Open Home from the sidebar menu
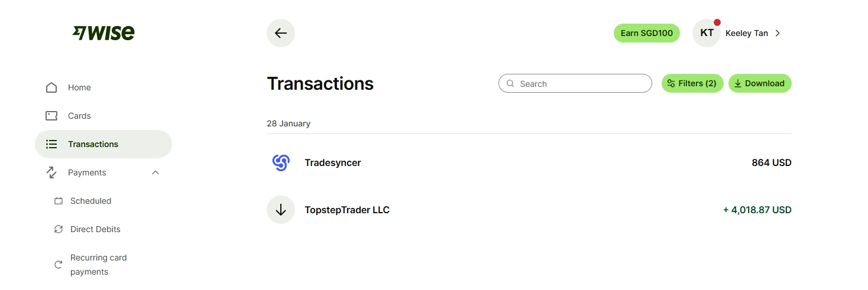868x290 pixels. coord(79,87)
